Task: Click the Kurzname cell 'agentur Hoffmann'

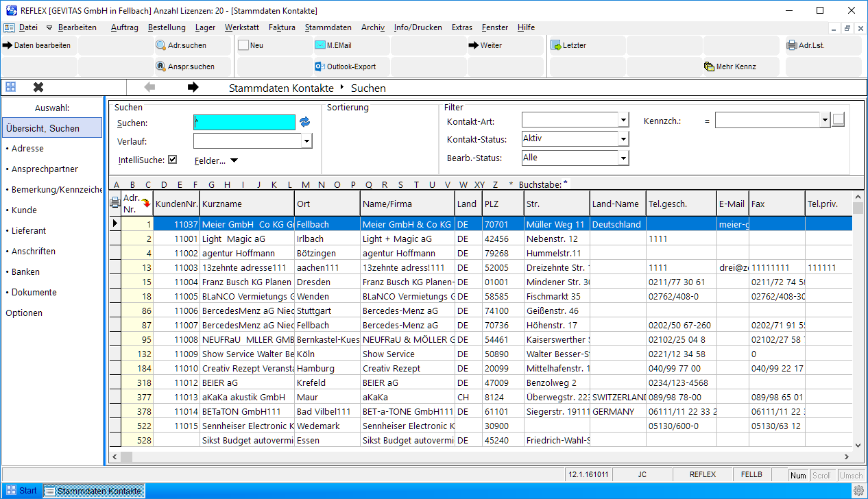Action: (247, 253)
